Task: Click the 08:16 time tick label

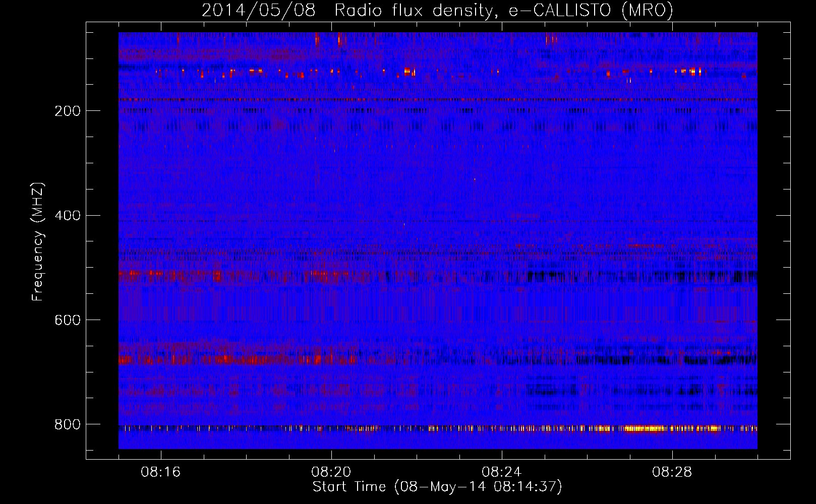Action: click(161, 472)
